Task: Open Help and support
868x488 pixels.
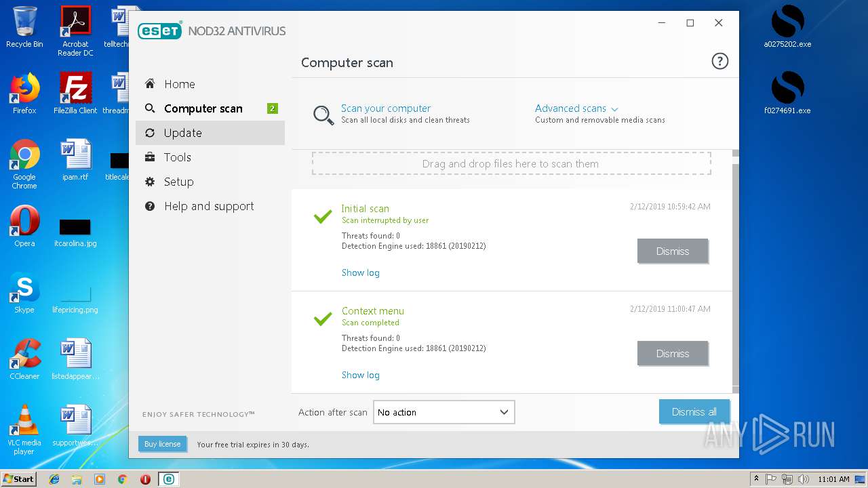Action: (x=210, y=206)
